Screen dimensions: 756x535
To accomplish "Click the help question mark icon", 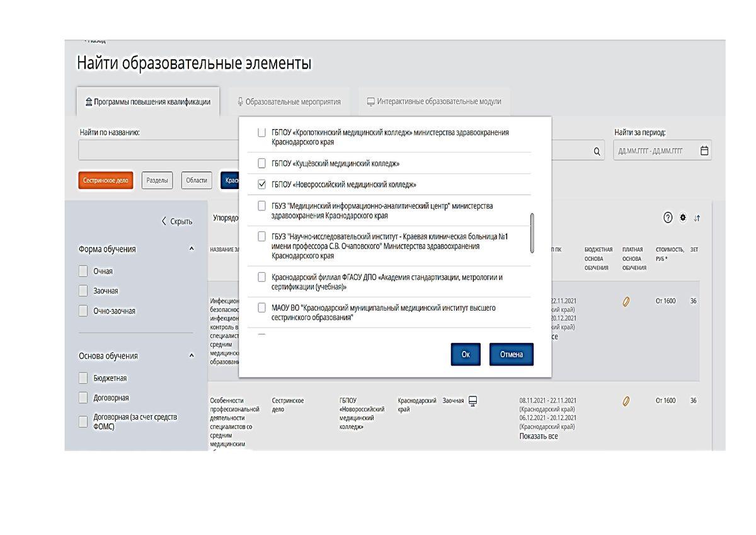I will 668,217.
